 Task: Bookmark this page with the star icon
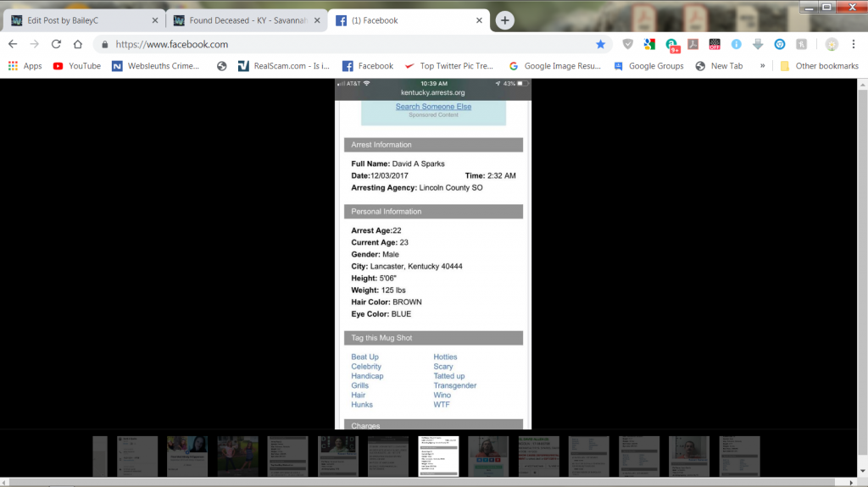pyautogui.click(x=600, y=44)
